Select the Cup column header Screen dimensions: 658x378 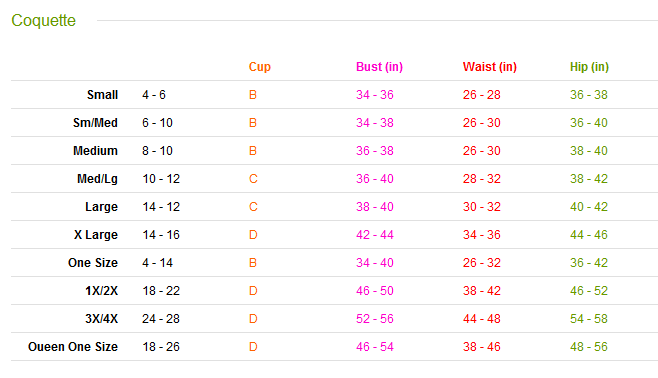click(x=260, y=67)
